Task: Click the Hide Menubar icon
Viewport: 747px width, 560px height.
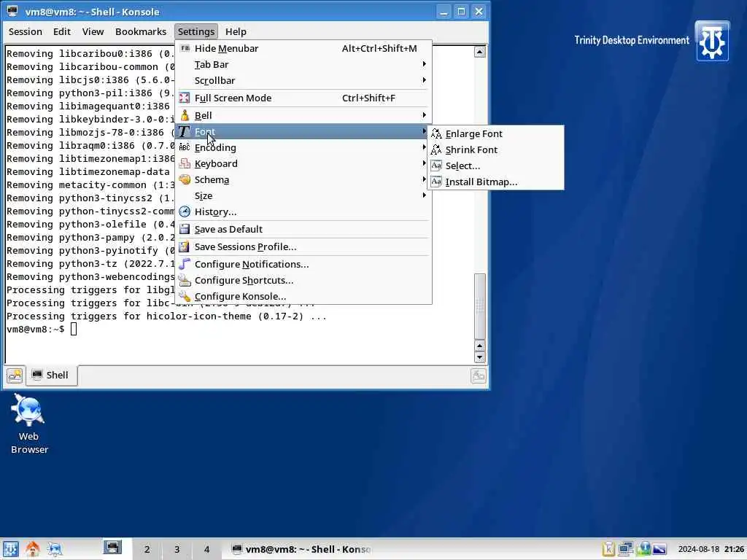Action: [185, 48]
